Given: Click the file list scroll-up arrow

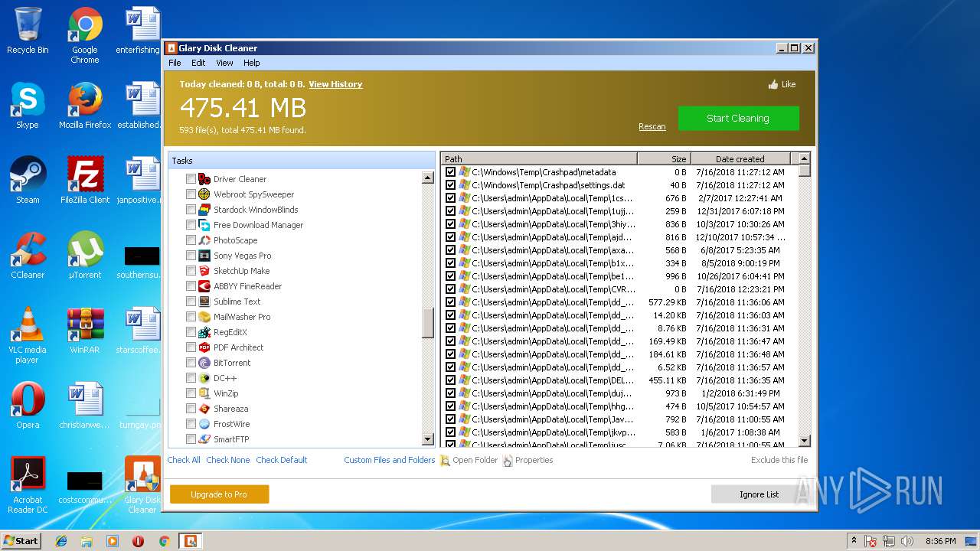Looking at the screenshot, I should (804, 159).
